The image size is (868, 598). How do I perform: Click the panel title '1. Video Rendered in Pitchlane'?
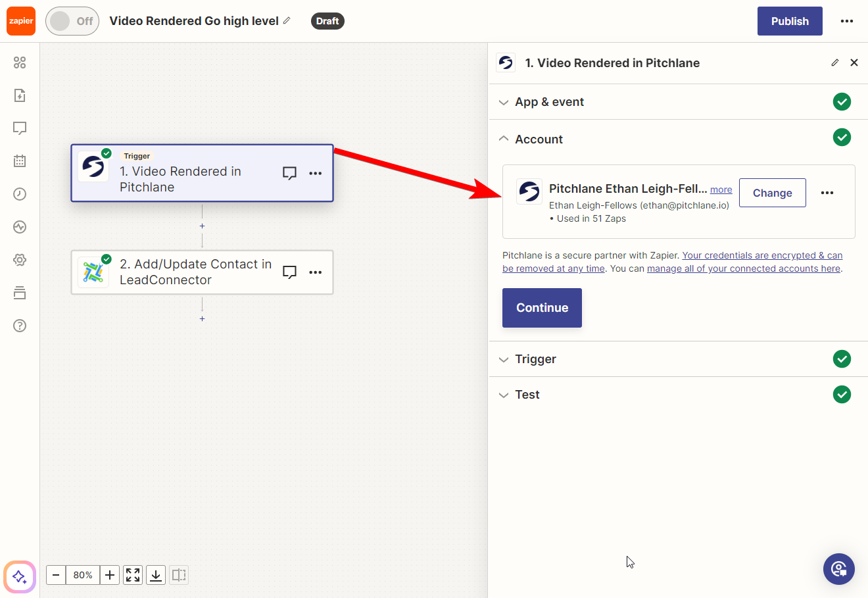point(612,63)
